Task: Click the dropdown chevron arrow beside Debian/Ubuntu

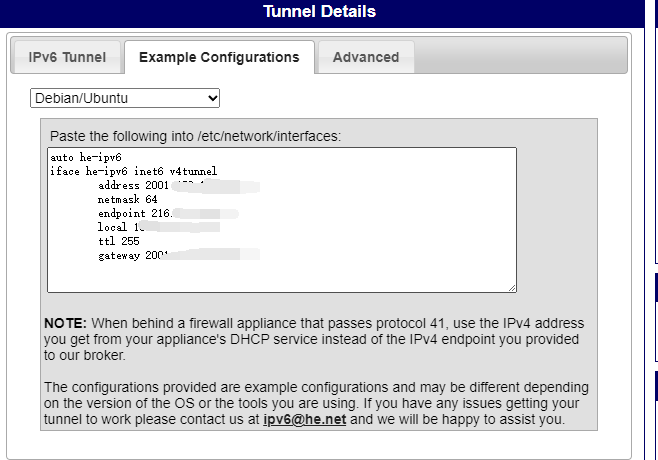Action: pos(213,98)
